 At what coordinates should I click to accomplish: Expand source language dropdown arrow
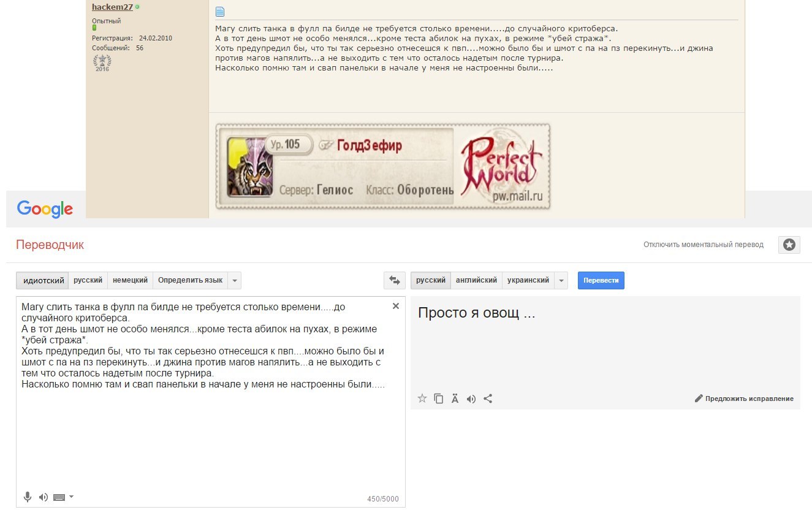(x=235, y=280)
